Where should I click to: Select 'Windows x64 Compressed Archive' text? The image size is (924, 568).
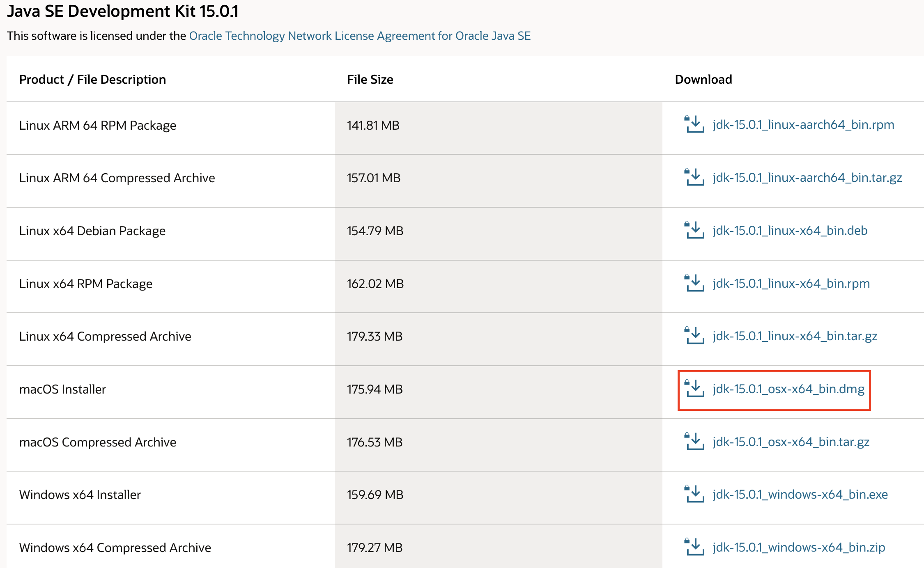coord(115,547)
